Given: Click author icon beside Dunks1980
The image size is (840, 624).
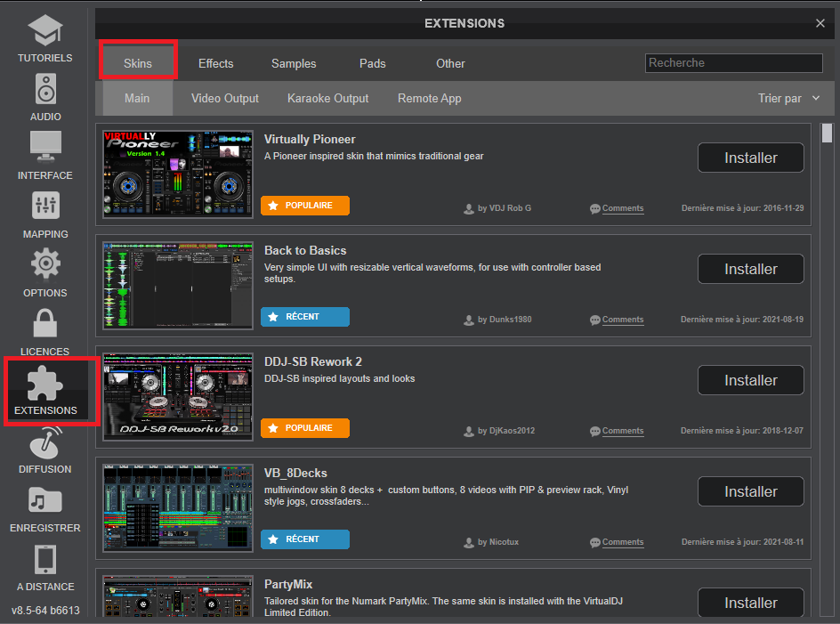Looking at the screenshot, I should coord(469,320).
